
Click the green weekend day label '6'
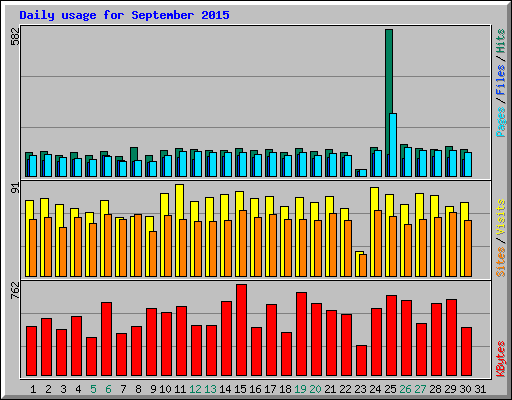click(108, 389)
